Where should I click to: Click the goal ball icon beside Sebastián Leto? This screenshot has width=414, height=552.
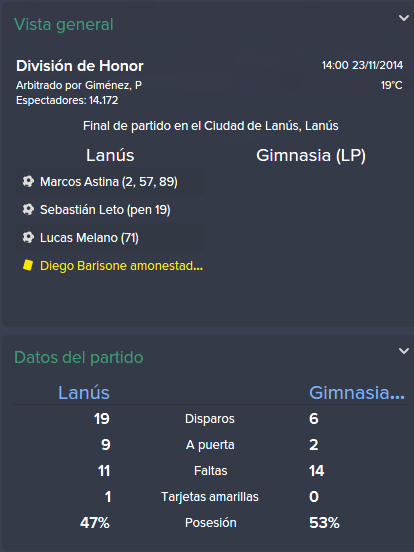pyautogui.click(x=28, y=209)
